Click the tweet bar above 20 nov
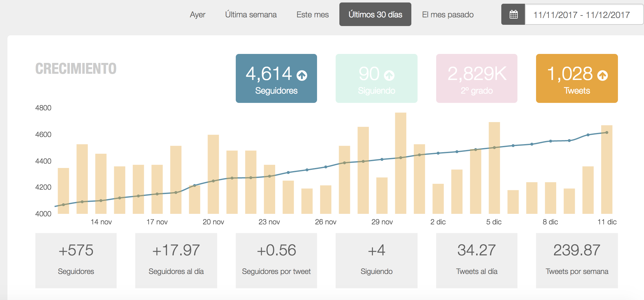 coord(213,174)
